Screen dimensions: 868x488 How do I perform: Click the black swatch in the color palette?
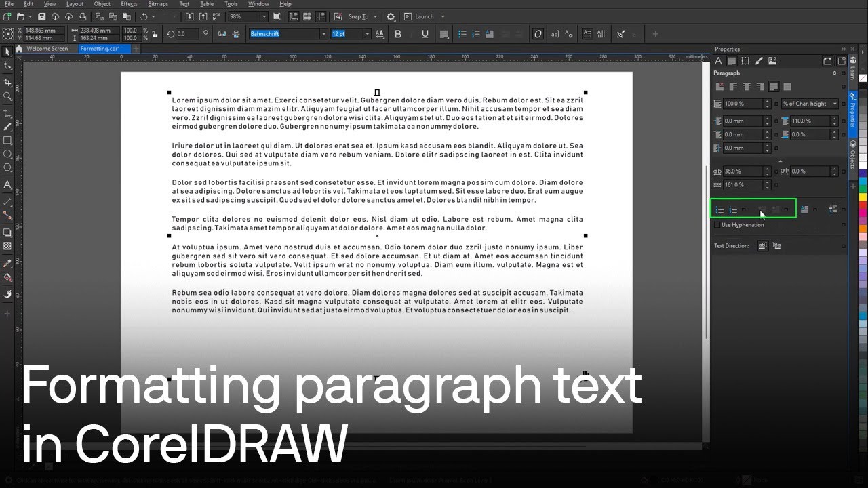863,86
